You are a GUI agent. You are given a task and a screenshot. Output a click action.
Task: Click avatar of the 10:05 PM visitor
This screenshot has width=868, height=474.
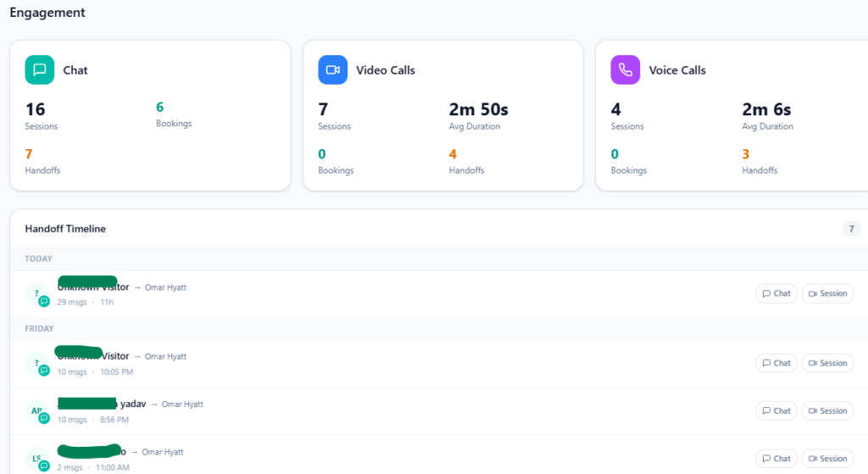(37, 364)
